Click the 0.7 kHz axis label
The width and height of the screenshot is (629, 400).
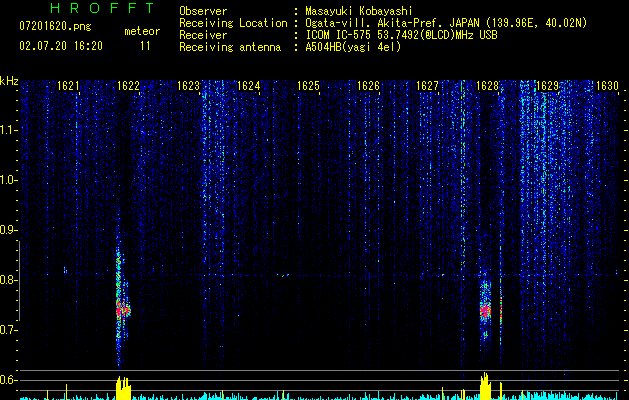tap(8, 330)
